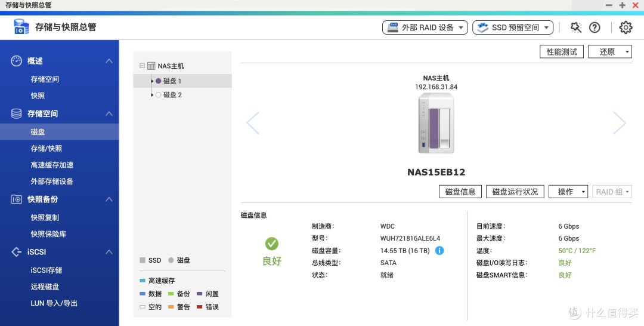Click the manufacturer value WDC
The width and height of the screenshot is (644, 326).
click(x=388, y=226)
